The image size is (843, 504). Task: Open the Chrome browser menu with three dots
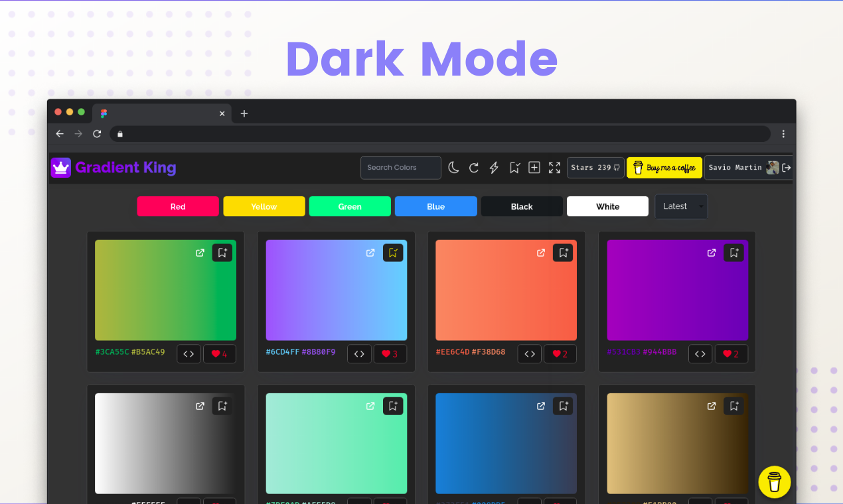tap(783, 134)
